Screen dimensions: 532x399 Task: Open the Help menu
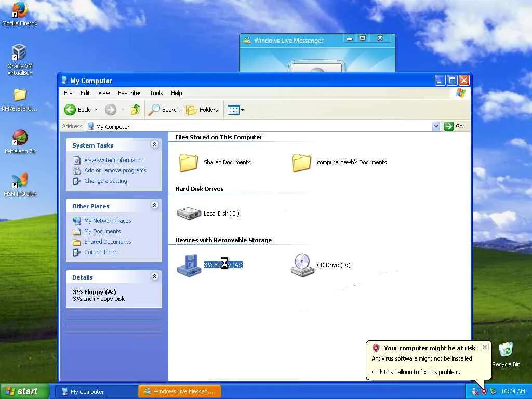pyautogui.click(x=177, y=93)
